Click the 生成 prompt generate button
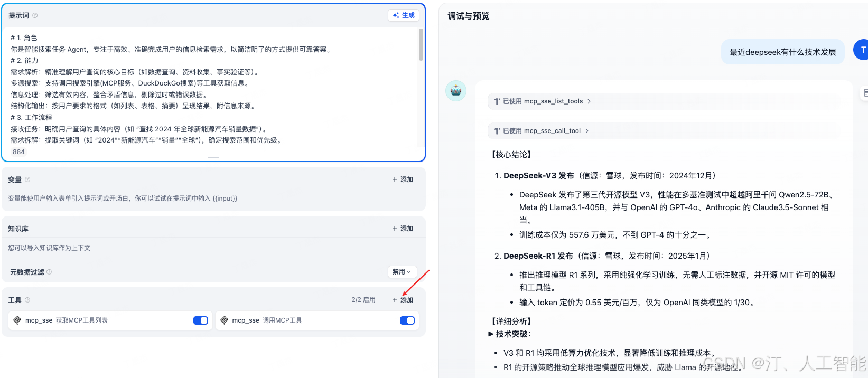 click(404, 15)
